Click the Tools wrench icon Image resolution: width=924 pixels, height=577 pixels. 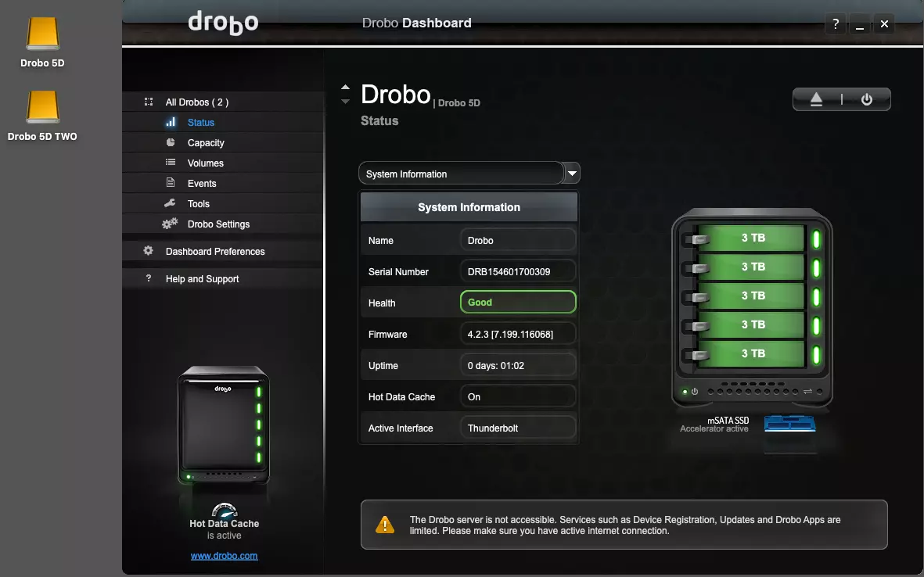point(170,203)
